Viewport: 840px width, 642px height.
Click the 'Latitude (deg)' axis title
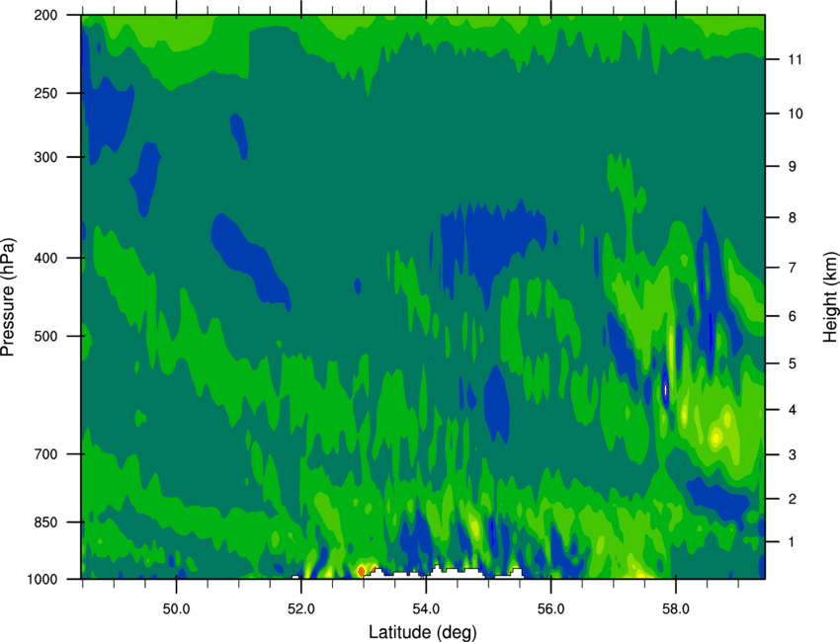tap(422, 632)
